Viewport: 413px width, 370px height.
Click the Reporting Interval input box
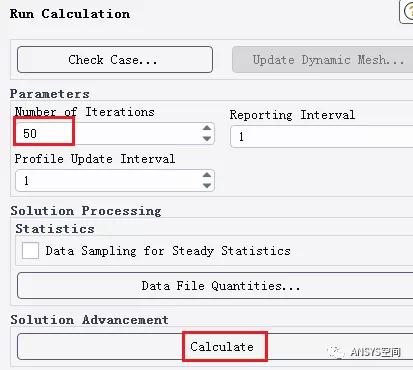[x=322, y=136]
